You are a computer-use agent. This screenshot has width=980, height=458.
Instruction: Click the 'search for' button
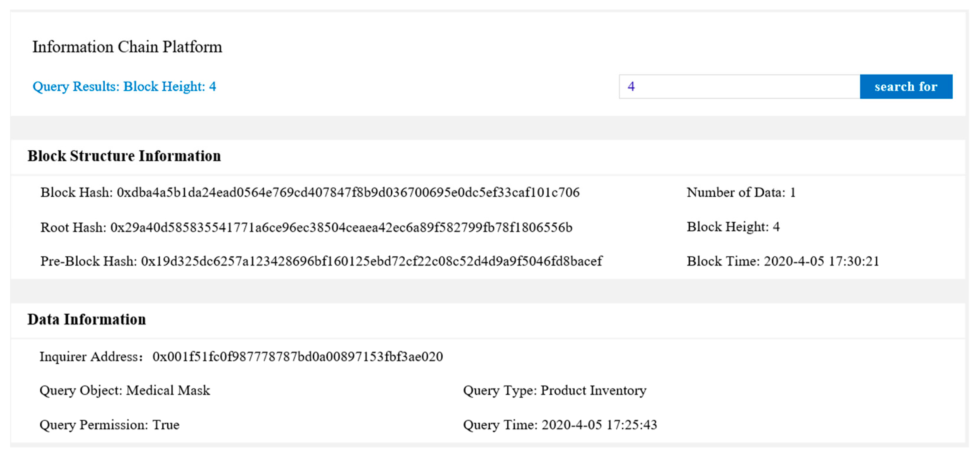(x=905, y=87)
